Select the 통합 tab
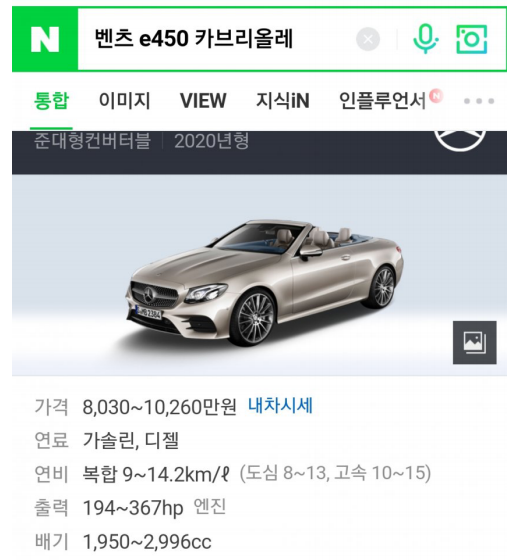518x560 pixels. (51, 100)
